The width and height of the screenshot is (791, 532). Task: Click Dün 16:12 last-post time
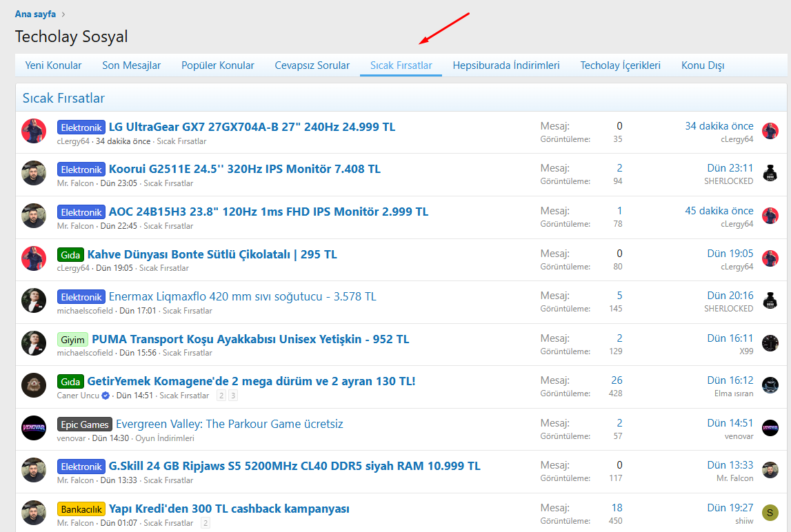click(730, 380)
